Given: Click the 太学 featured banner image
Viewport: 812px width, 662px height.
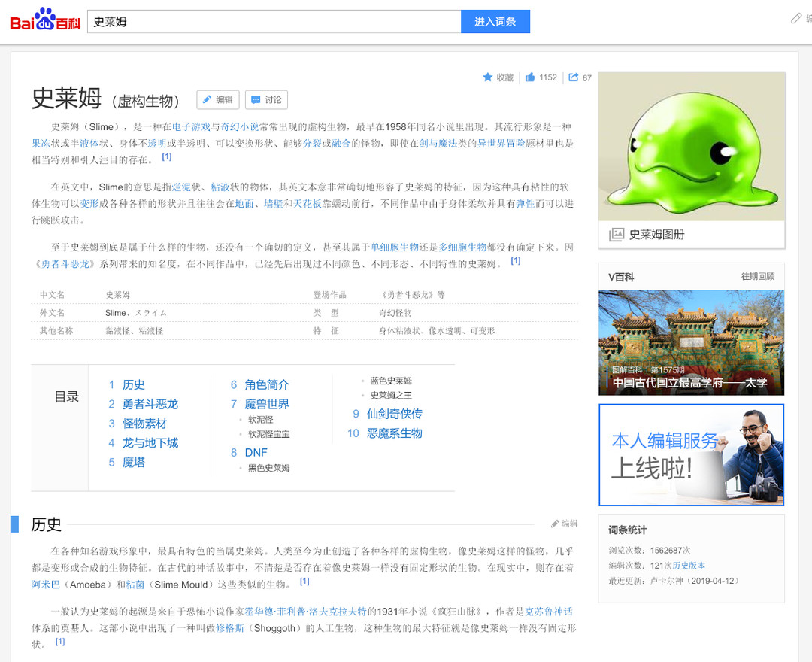Looking at the screenshot, I should (690, 342).
